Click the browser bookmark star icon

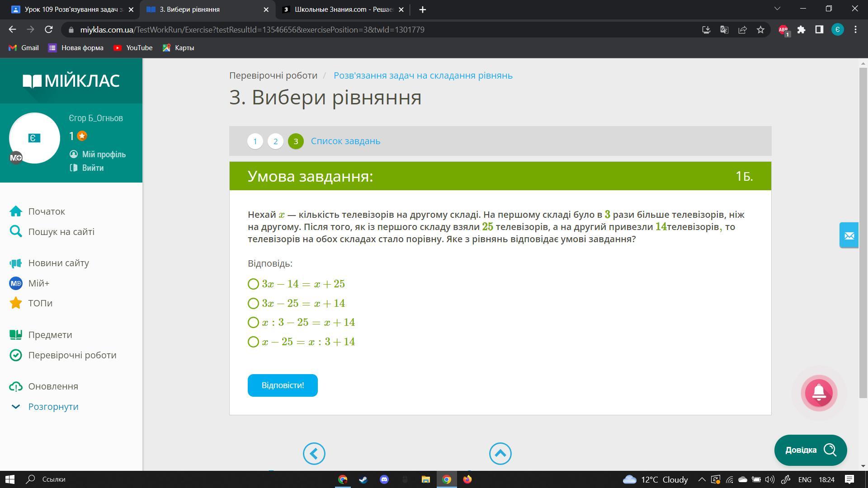(x=760, y=30)
